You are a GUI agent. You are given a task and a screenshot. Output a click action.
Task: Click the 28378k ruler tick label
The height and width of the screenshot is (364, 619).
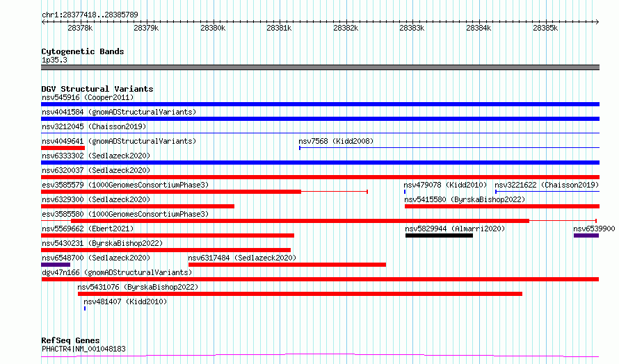point(80,28)
